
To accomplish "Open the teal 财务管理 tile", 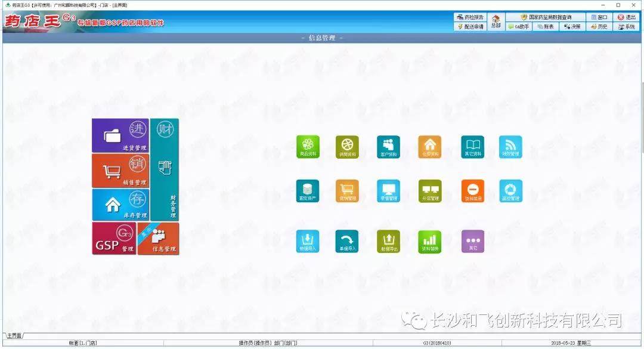I will pos(165,170).
